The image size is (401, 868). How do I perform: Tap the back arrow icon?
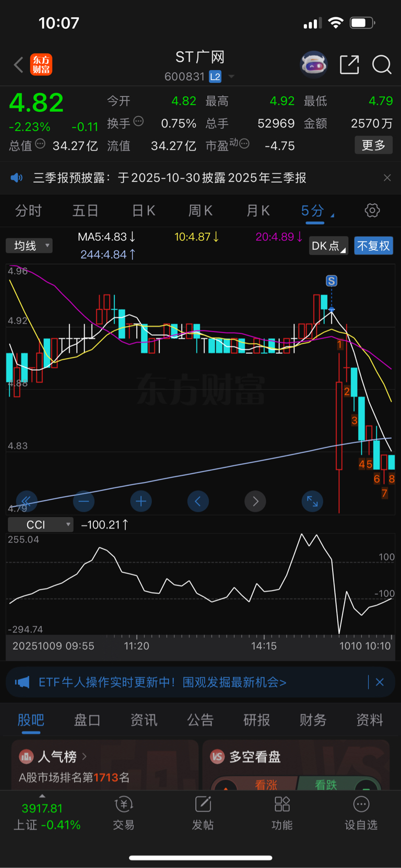(19, 65)
